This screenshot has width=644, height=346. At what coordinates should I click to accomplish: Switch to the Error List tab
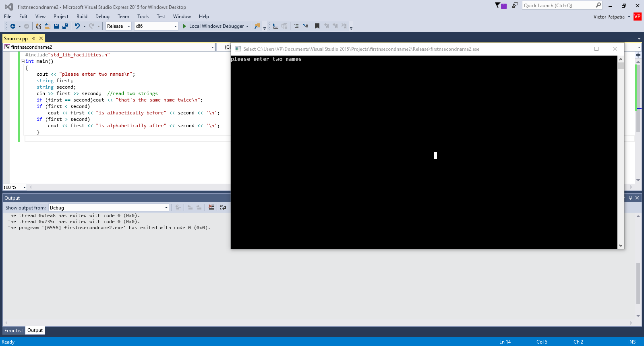(14, 331)
